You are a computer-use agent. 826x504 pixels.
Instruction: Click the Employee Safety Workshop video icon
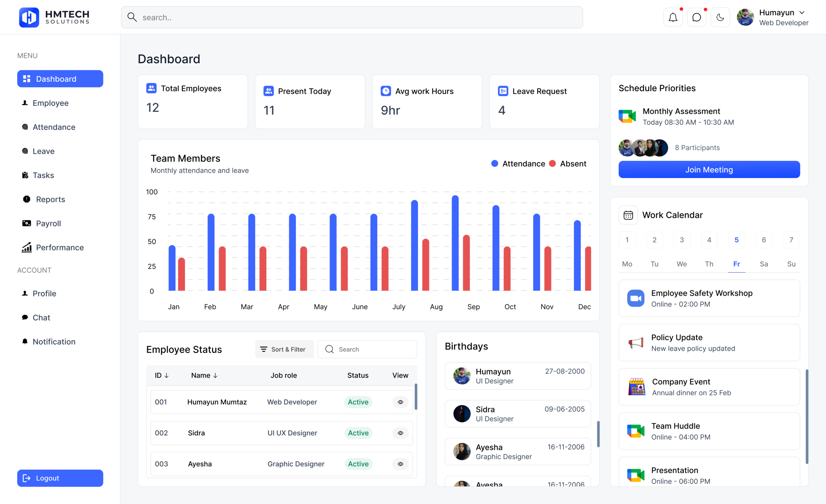pos(635,298)
